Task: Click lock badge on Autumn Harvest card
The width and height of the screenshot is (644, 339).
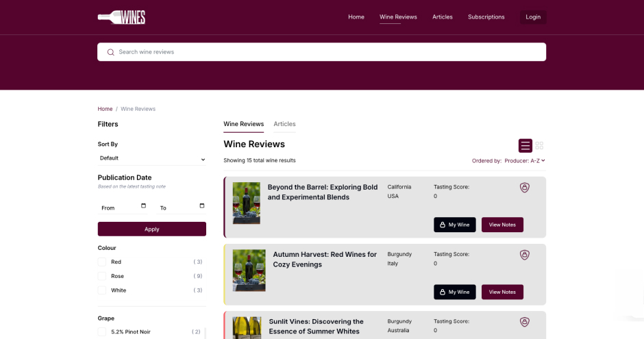Action: tap(525, 255)
